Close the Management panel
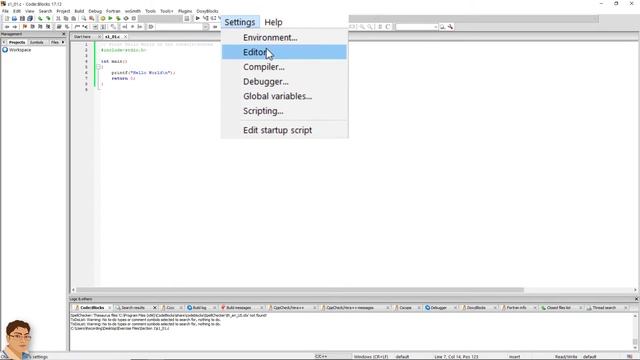640x360 pixels. coord(63,34)
